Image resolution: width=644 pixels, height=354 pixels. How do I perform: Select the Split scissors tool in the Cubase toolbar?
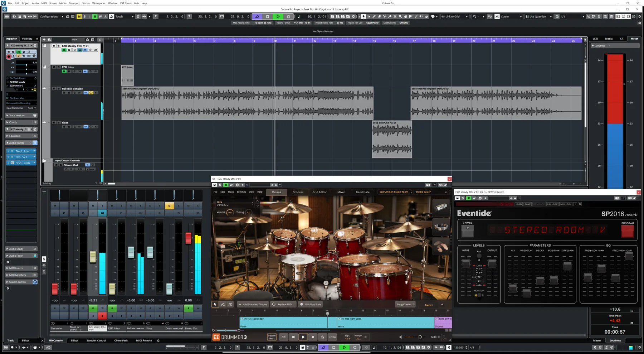point(385,16)
